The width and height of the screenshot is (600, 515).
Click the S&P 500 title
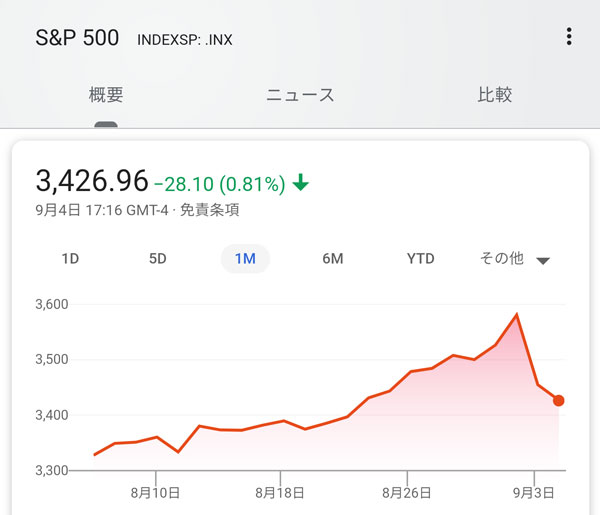coord(77,38)
